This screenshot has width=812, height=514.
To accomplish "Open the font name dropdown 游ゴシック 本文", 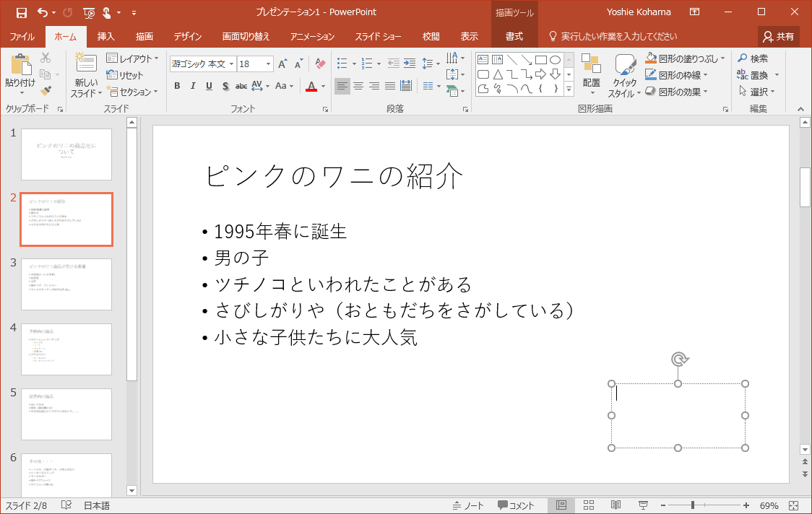I will (x=231, y=64).
